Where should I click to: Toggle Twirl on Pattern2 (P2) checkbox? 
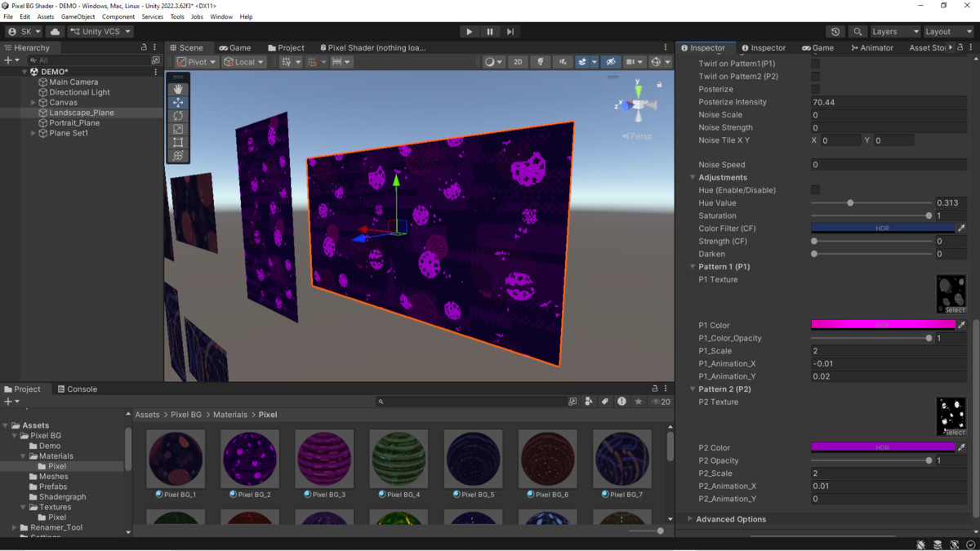(x=815, y=77)
